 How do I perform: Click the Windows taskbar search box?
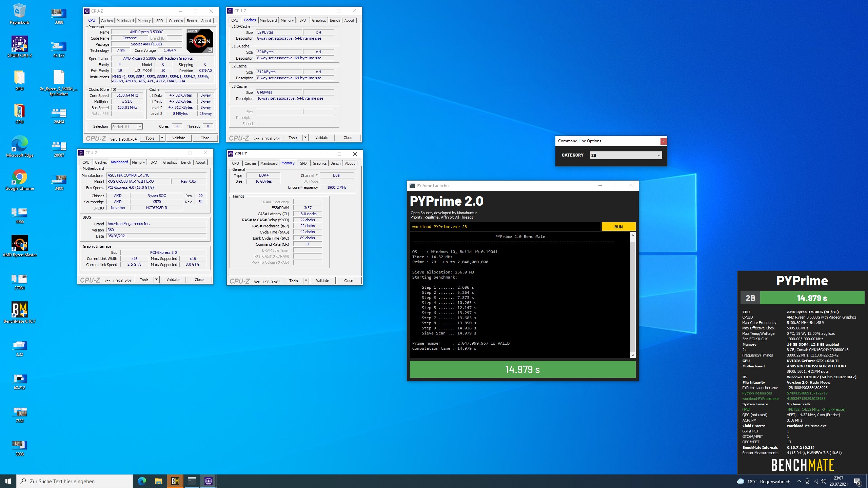coord(75,481)
